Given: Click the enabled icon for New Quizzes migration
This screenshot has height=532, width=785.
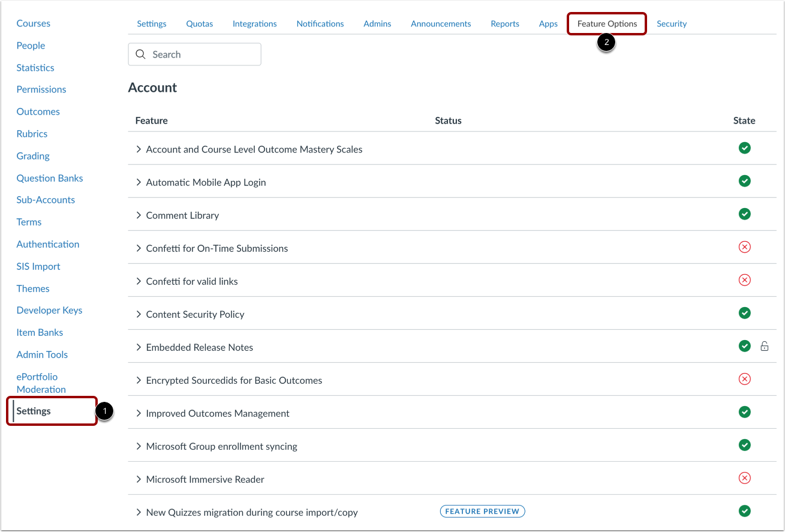Looking at the screenshot, I should [x=744, y=510].
